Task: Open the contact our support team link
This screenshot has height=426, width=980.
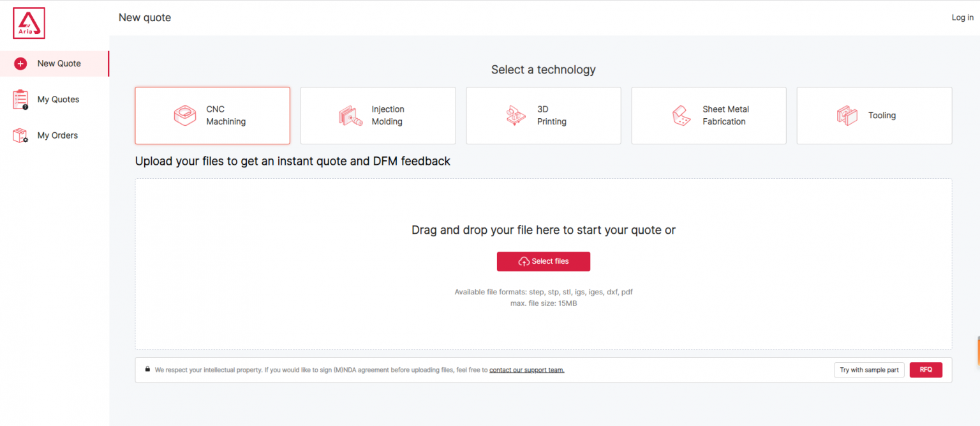Action: click(x=526, y=370)
